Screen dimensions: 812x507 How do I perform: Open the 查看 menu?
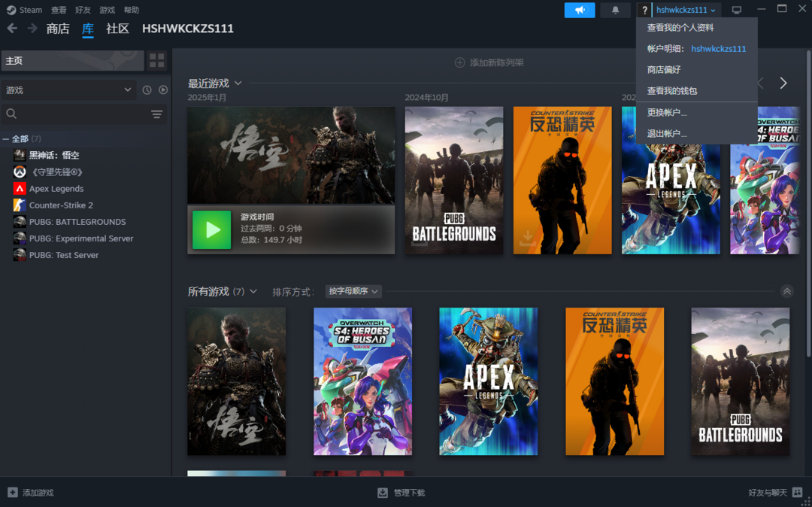pos(59,10)
